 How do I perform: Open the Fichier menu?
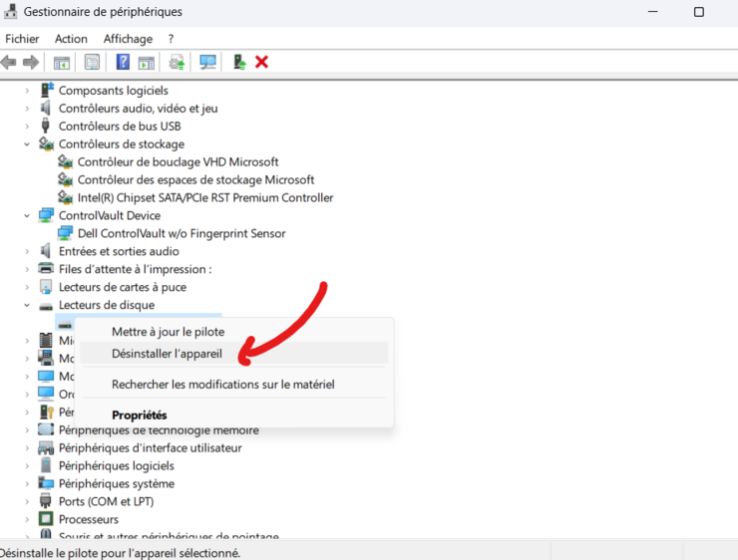22,39
